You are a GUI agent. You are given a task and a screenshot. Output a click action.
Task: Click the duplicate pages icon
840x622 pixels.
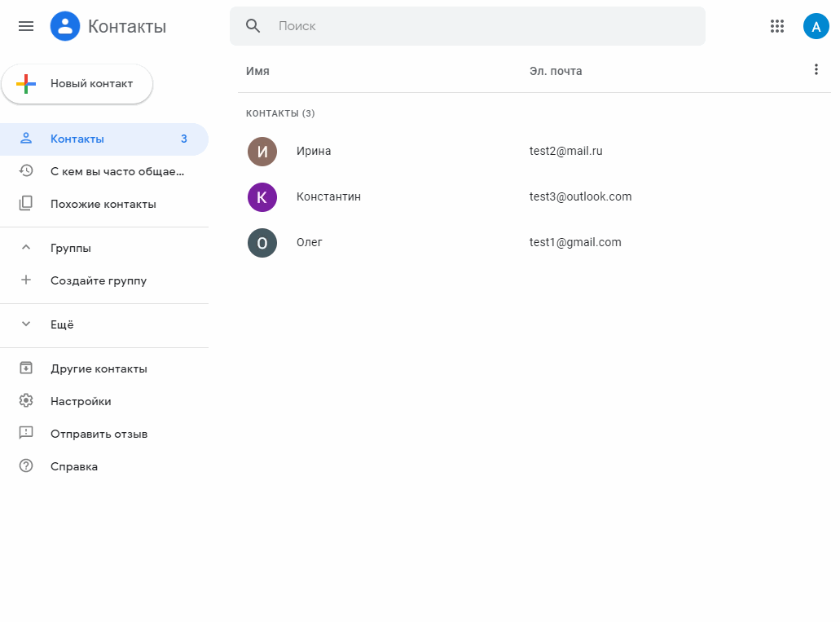click(x=26, y=204)
